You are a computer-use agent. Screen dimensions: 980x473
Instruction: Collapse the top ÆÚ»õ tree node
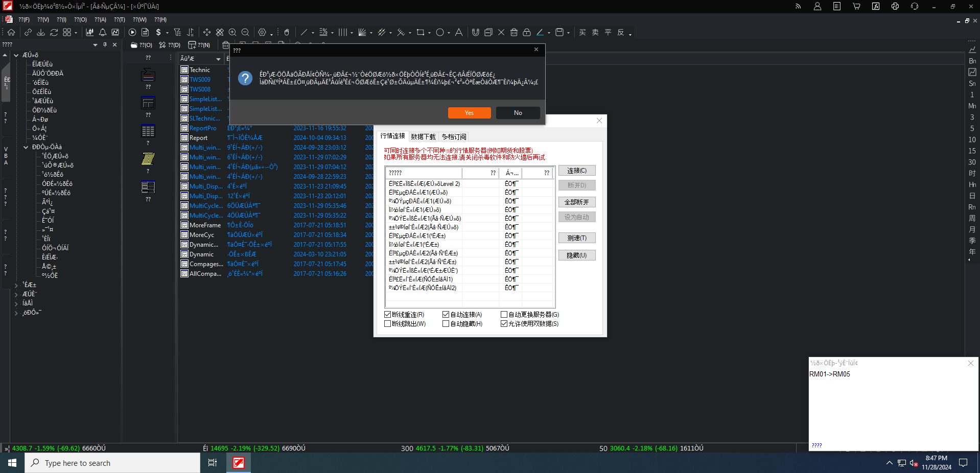point(16,55)
